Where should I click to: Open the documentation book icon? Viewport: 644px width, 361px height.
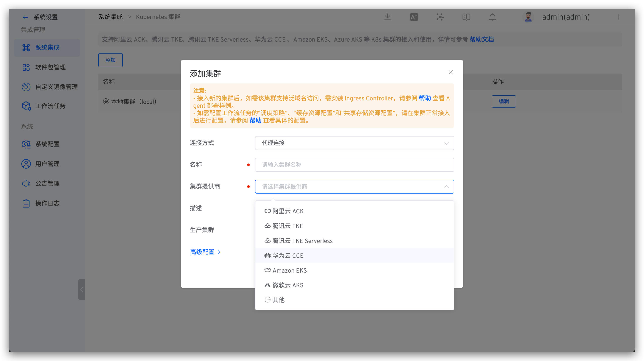(x=466, y=17)
